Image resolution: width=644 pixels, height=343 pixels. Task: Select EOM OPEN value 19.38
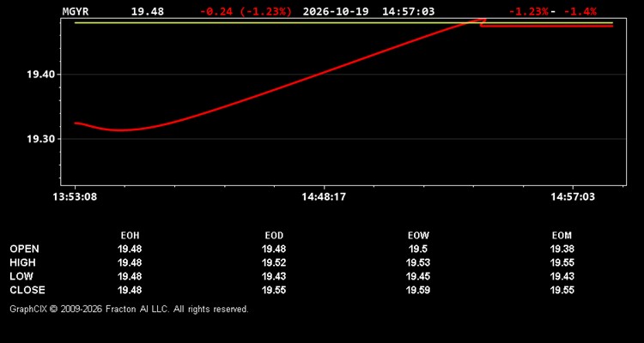pyautogui.click(x=562, y=249)
